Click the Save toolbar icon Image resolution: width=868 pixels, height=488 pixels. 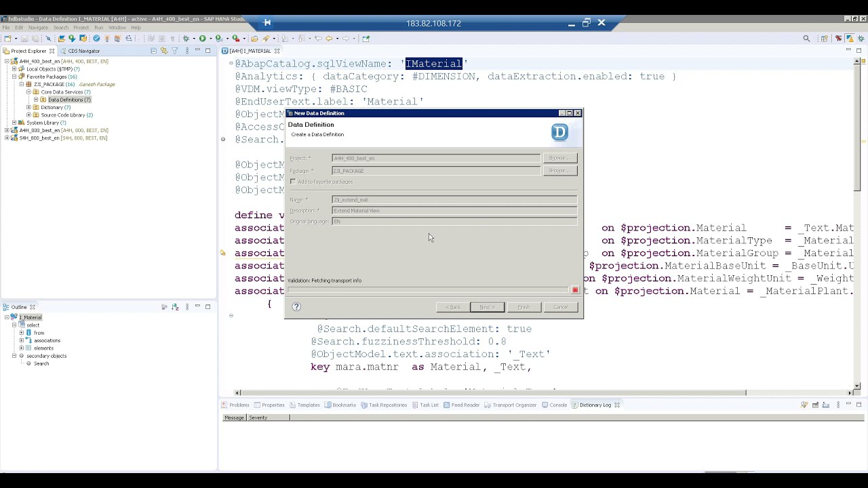click(x=24, y=39)
